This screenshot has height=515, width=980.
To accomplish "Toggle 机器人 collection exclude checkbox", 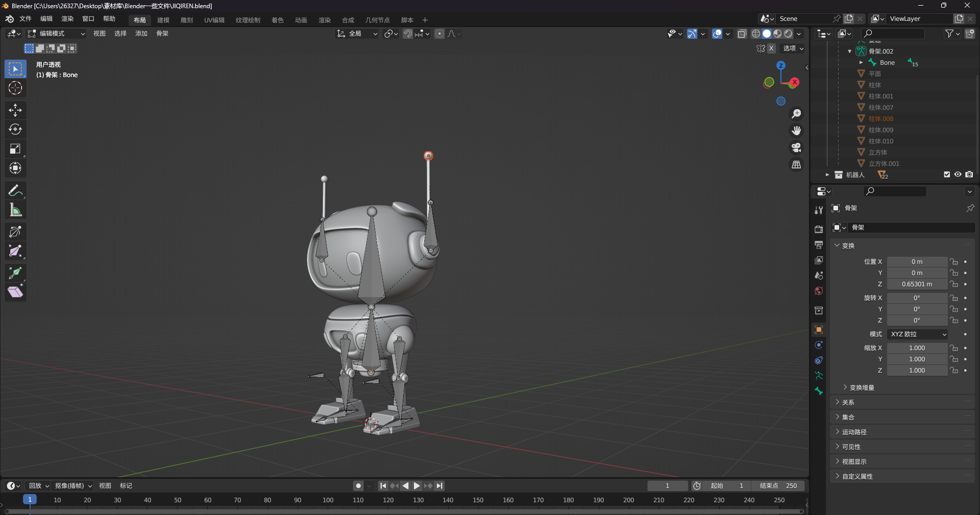I will (947, 175).
